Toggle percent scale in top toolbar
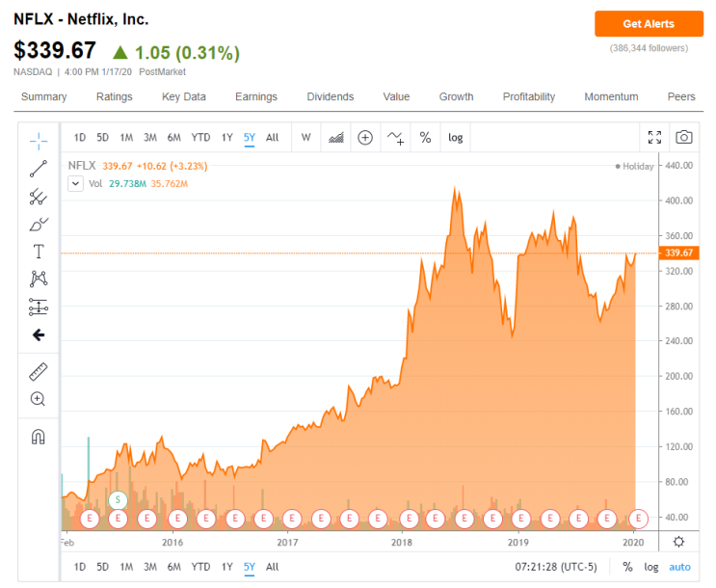Viewport: 716px width, 588px height. pos(425,137)
